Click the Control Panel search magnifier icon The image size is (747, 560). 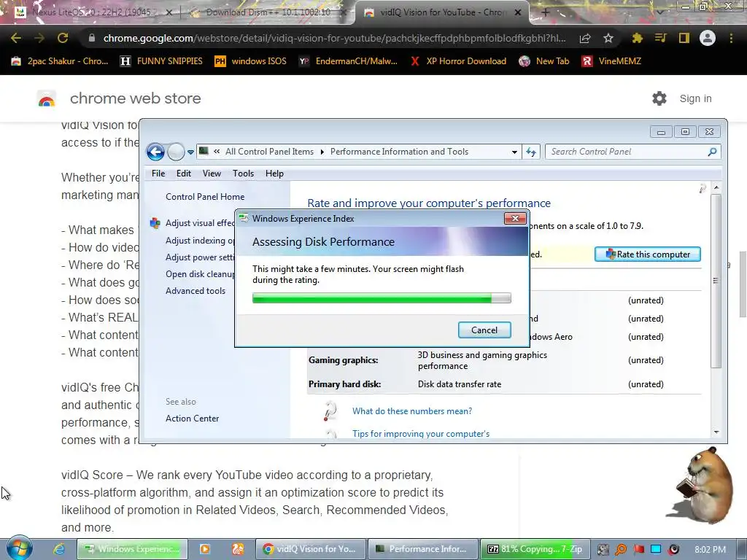pyautogui.click(x=712, y=152)
